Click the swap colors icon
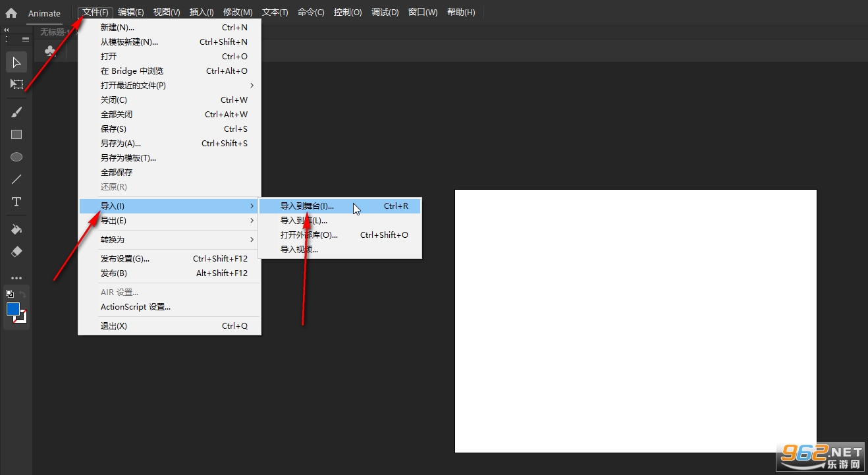Image resolution: width=868 pixels, height=475 pixels. point(22,294)
